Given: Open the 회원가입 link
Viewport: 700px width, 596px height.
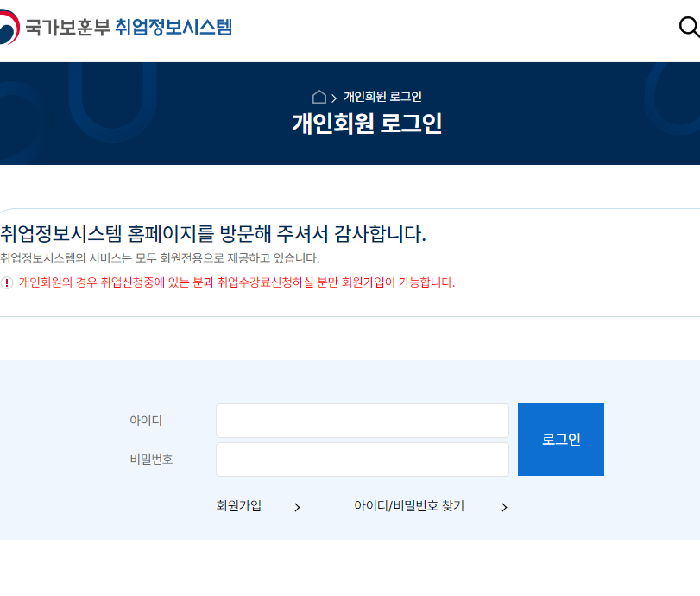Looking at the screenshot, I should (239, 506).
